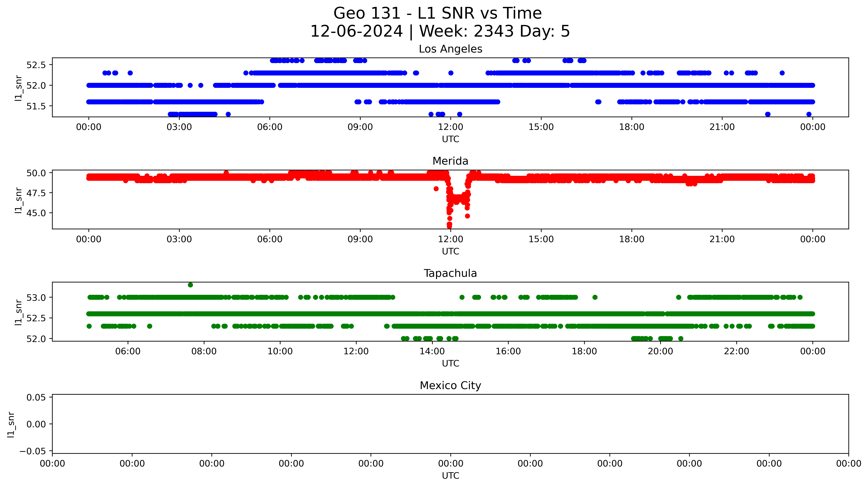Click the Tapachula subplot title
The height and width of the screenshot is (487, 868).
point(450,273)
